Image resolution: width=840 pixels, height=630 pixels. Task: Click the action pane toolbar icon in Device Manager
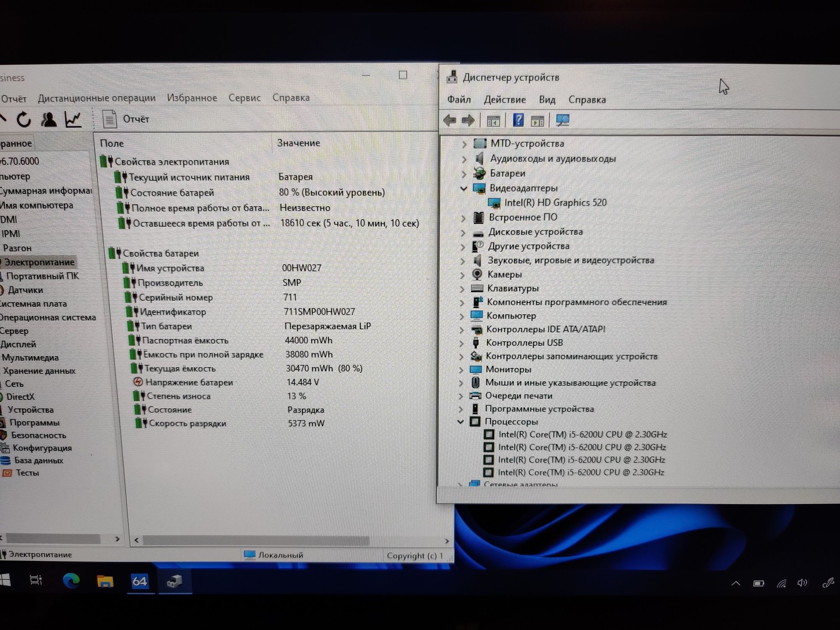(537, 121)
